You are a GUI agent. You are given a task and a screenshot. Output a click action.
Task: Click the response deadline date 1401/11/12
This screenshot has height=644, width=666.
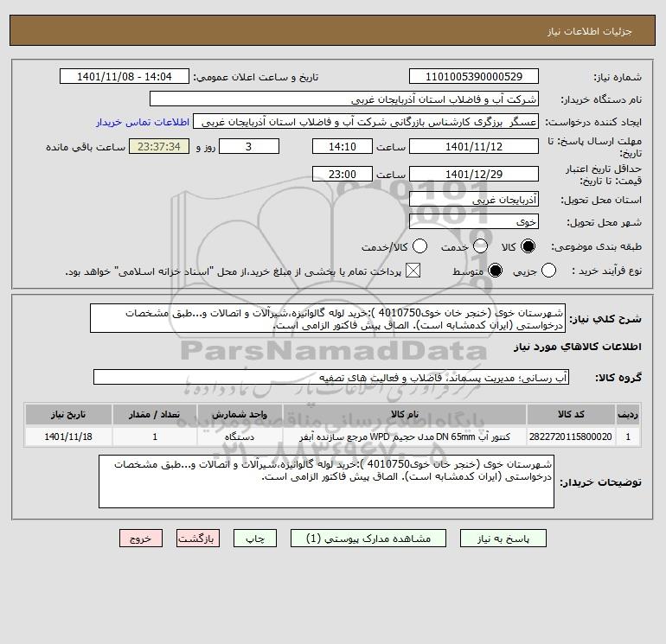[x=474, y=146]
